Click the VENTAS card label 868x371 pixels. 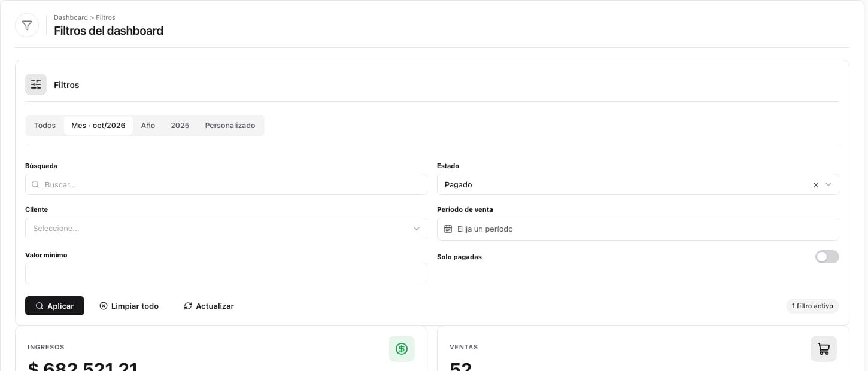[464, 347]
